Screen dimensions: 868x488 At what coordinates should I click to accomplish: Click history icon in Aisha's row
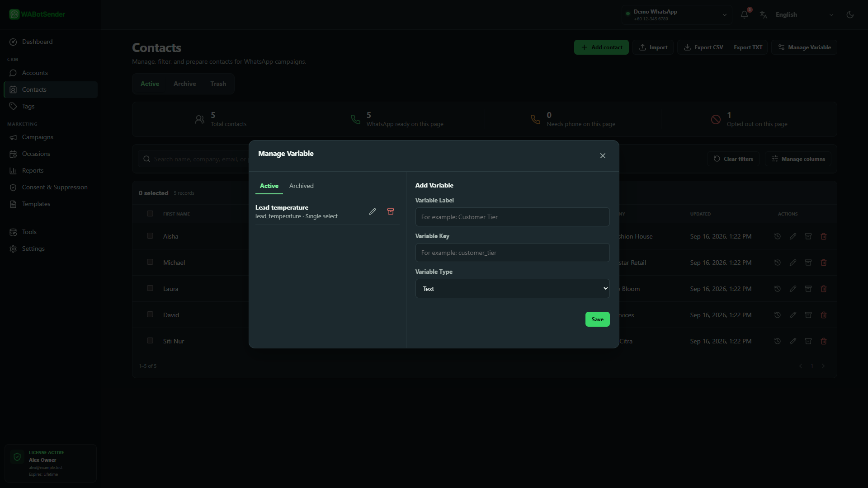tap(778, 236)
